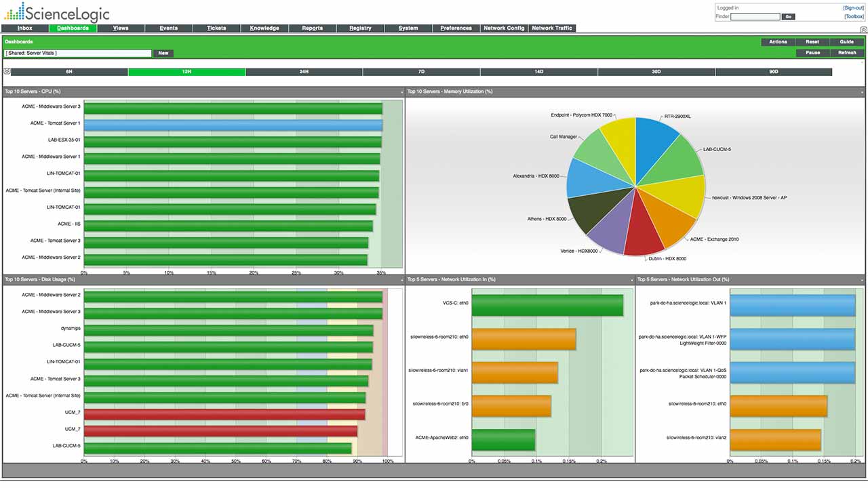
Task: Click the red Dublin - HDX 8000 pie slice
Action: coord(644,234)
